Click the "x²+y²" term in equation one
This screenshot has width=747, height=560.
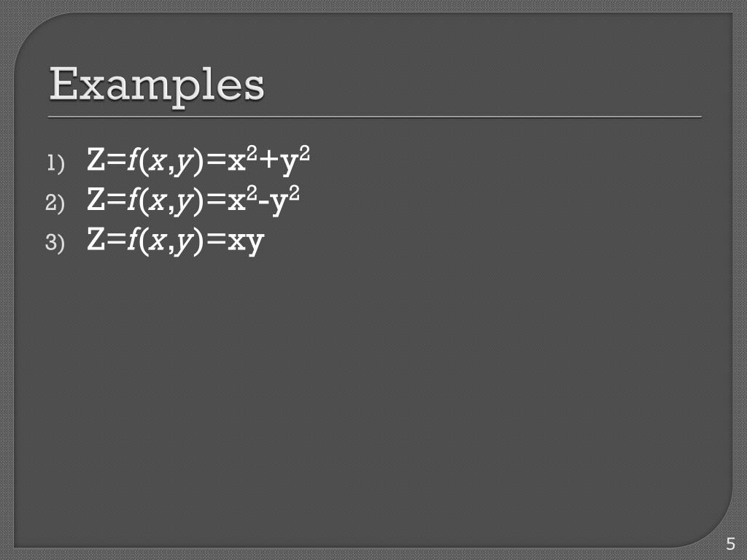pyautogui.click(x=268, y=160)
